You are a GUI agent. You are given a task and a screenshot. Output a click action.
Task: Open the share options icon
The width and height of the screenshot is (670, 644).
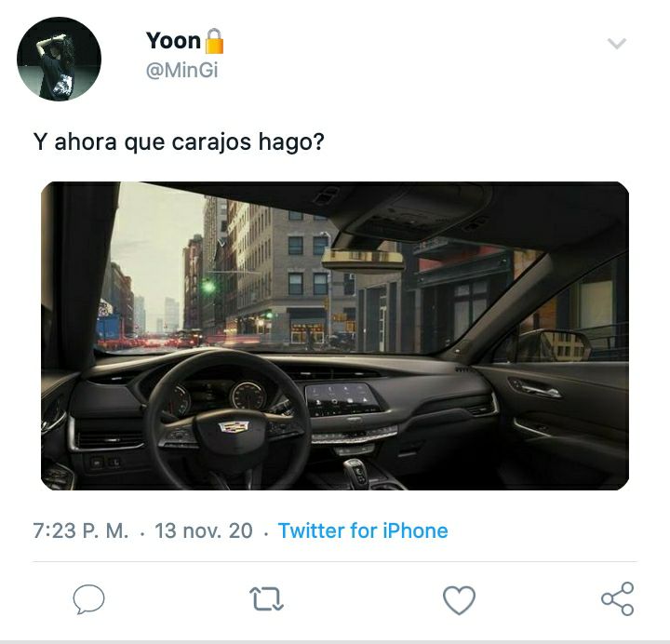tap(618, 598)
